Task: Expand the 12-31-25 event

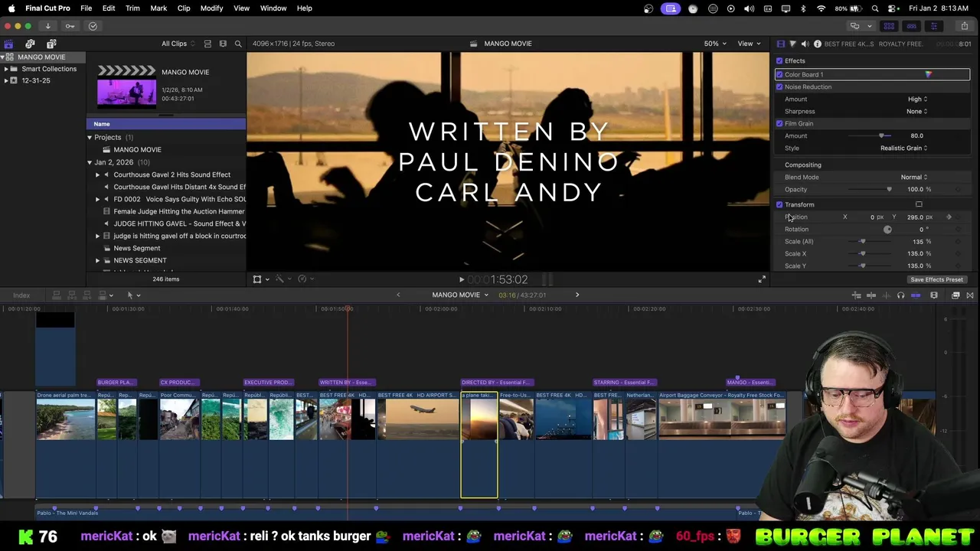Action: point(6,80)
